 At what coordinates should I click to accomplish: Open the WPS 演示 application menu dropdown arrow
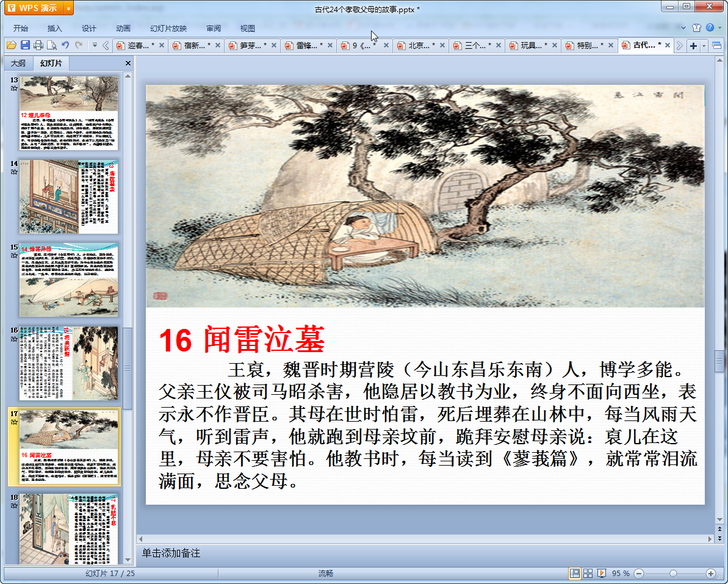(69, 9)
